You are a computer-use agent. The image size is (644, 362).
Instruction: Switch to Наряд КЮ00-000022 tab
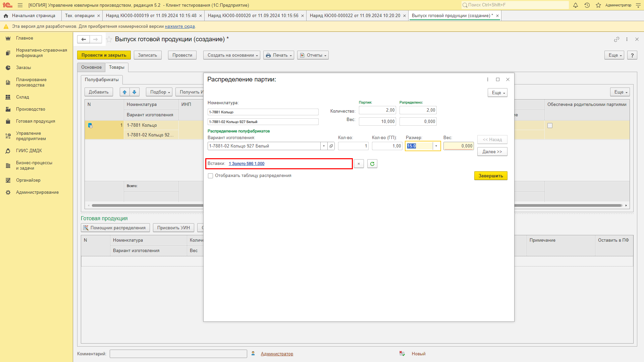click(355, 16)
